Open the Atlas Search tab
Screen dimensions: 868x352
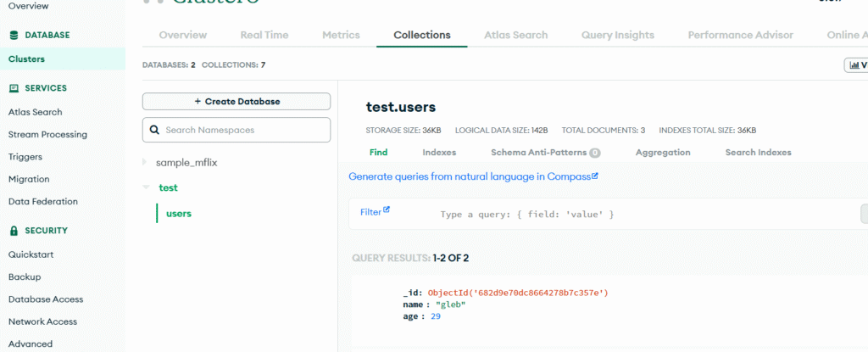(x=516, y=35)
